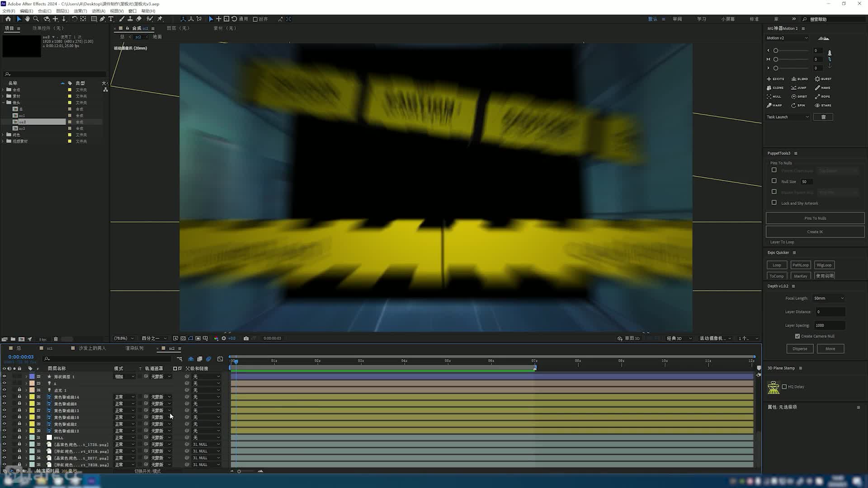Click the trash icon beside Task Launch

tap(823, 117)
